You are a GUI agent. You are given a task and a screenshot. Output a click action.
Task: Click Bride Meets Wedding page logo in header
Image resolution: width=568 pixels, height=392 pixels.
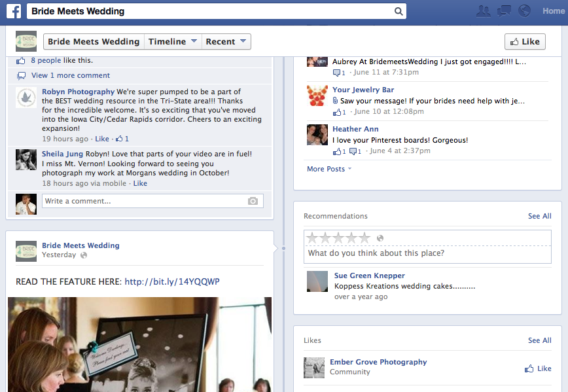26,41
